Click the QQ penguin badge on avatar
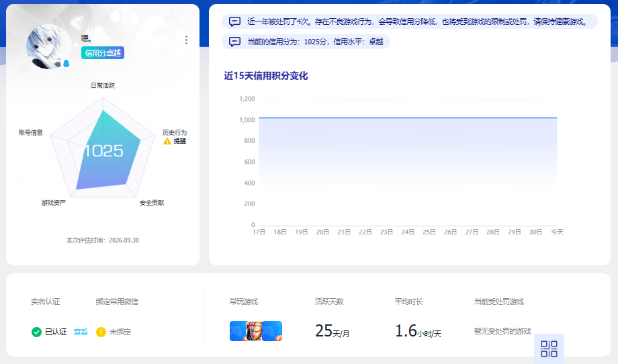618x364 pixels. point(67,63)
